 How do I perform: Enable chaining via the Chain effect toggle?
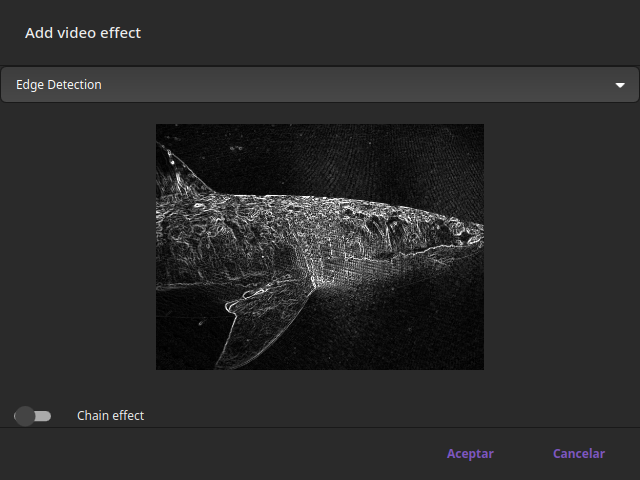(x=33, y=415)
